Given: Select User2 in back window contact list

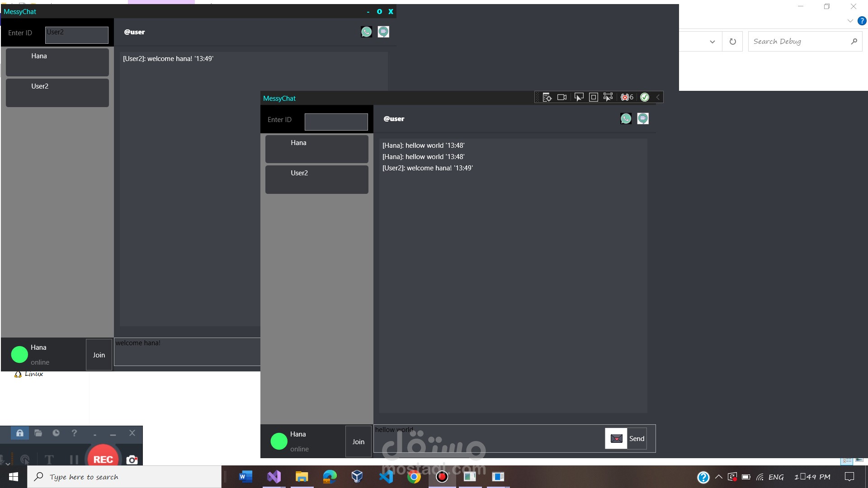Looking at the screenshot, I should (x=57, y=93).
